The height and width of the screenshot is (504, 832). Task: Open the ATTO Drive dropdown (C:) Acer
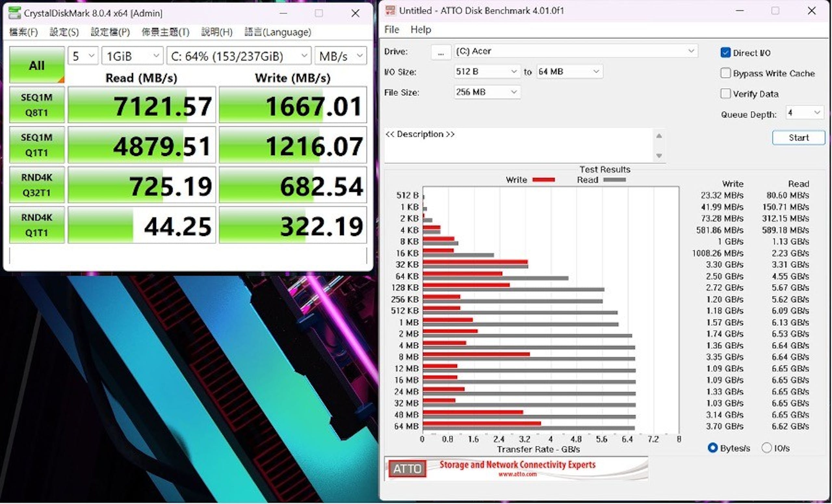click(575, 51)
